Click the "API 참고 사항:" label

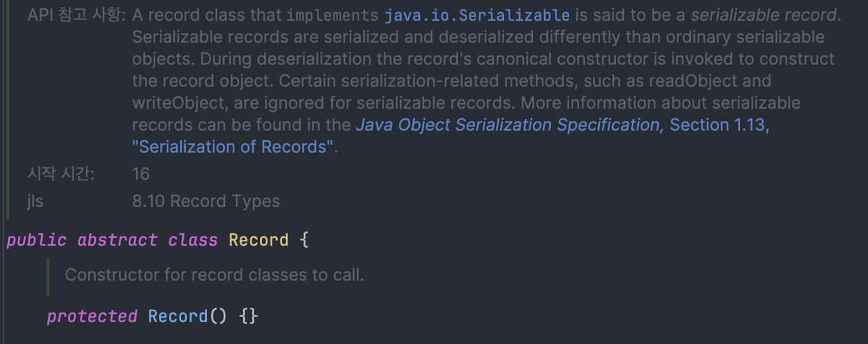pos(77,16)
